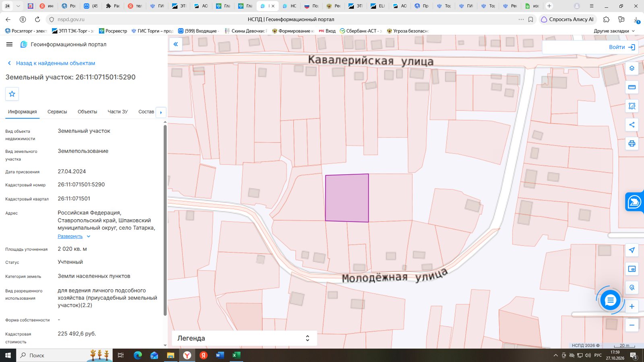
Task: Open the Состав tab
Action: click(146, 112)
